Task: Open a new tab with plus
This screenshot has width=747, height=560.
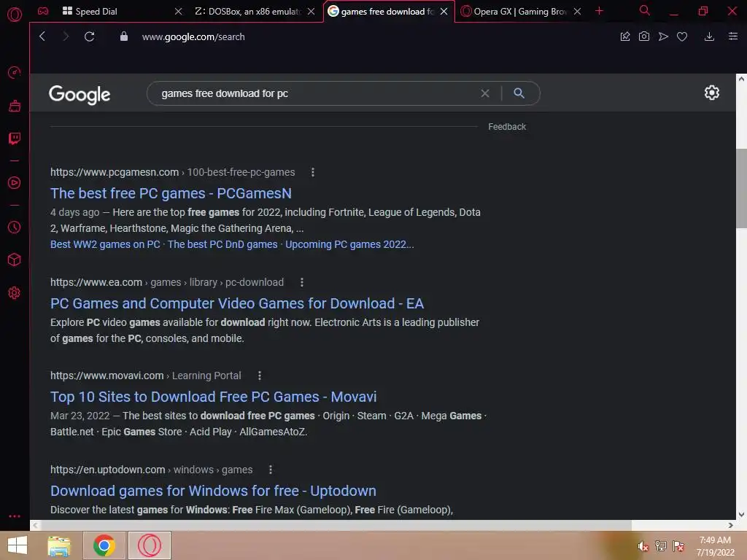Action: (x=600, y=11)
